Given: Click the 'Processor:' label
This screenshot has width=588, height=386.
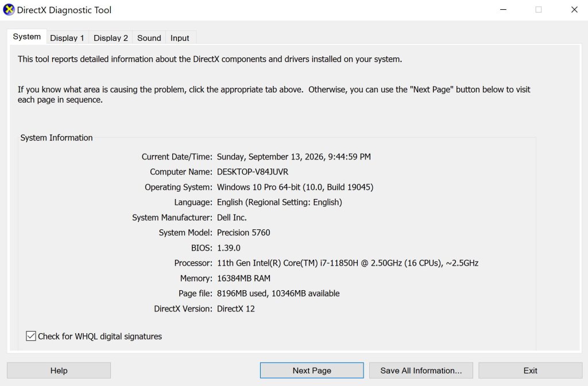Looking at the screenshot, I should tap(193, 263).
